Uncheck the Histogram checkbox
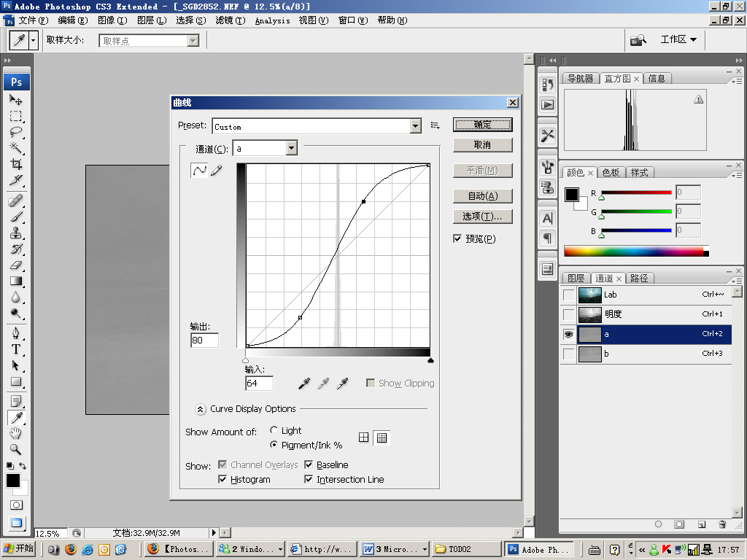Screen dimensions: 747x560 click(x=222, y=479)
